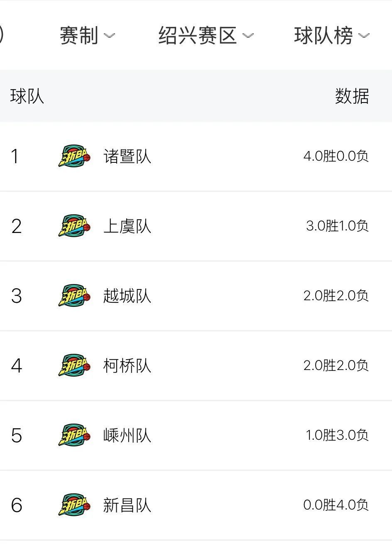Tap the 诸暨队 team logo icon
This screenshot has width=392, height=544.
74,156
